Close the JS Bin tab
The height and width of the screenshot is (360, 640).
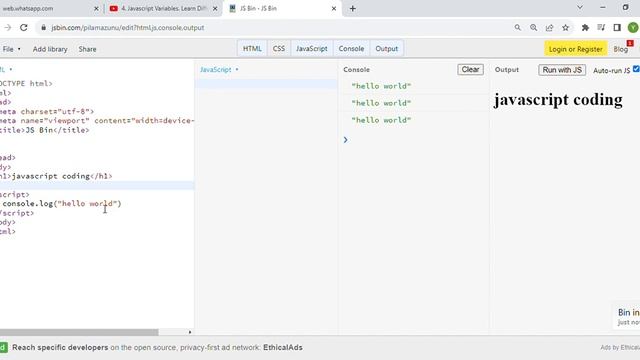coord(333,9)
